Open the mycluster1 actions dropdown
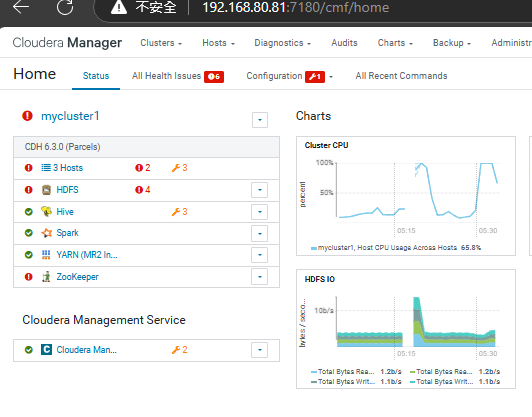This screenshot has width=532, height=417. tap(260, 120)
